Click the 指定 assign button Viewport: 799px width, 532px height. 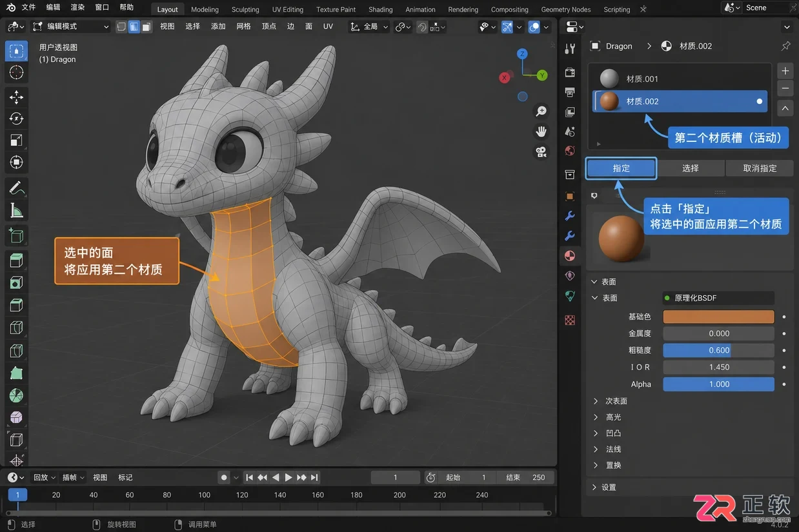click(621, 168)
